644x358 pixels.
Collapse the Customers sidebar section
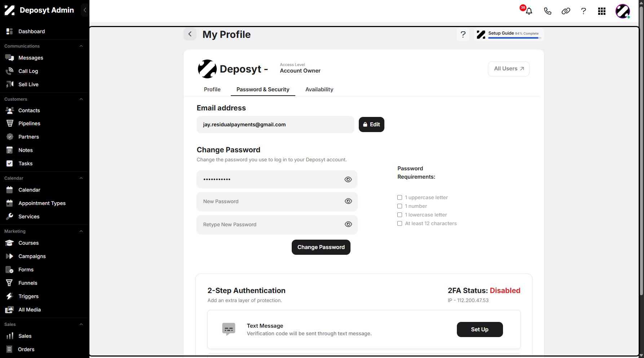pyautogui.click(x=81, y=99)
